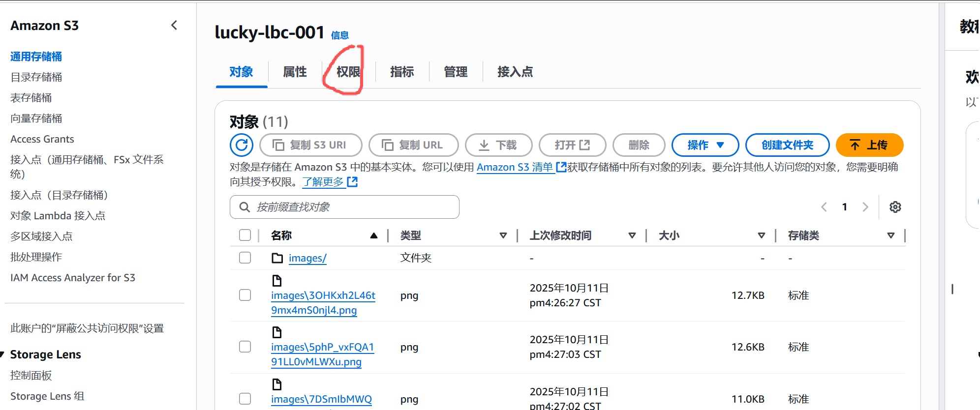980x410 pixels.
Task: Go to the next page arrow
Action: tap(865, 207)
